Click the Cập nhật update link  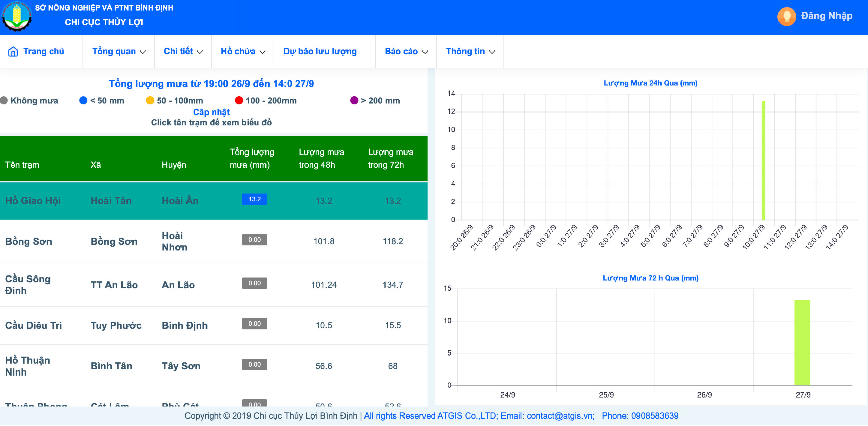coord(211,112)
